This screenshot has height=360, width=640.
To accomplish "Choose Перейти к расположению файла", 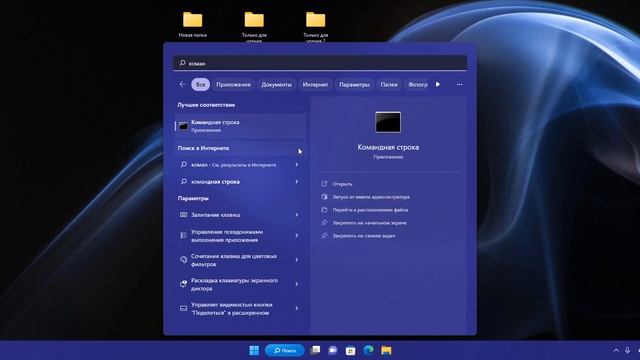I will [370, 210].
